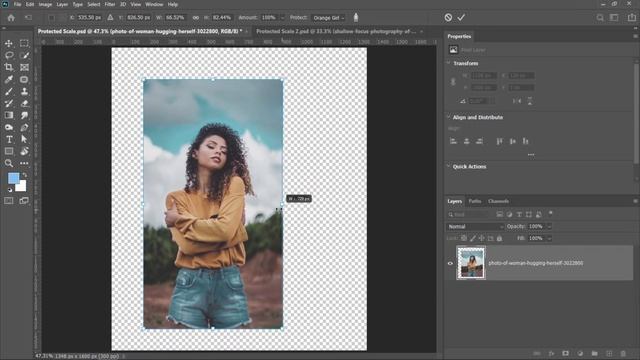The width and height of the screenshot is (640, 360).
Task: Add a layer mask from Layers panel
Action: [566, 353]
